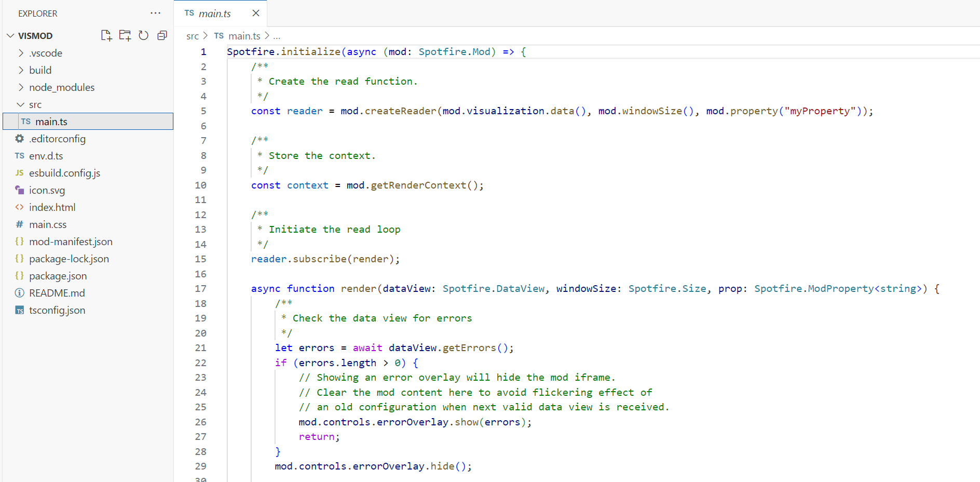
Task: Collapse all folders in Explorer
Action: click(x=162, y=35)
